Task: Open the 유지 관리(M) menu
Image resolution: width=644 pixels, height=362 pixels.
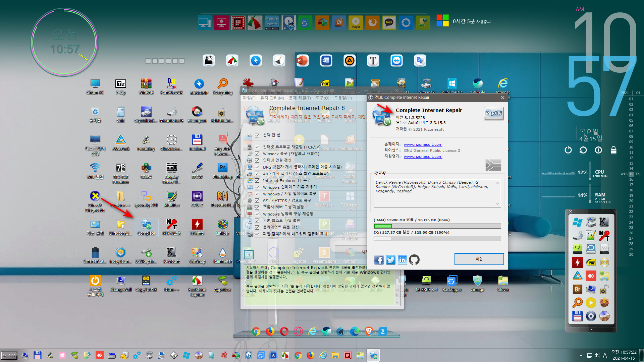Action: (x=272, y=98)
